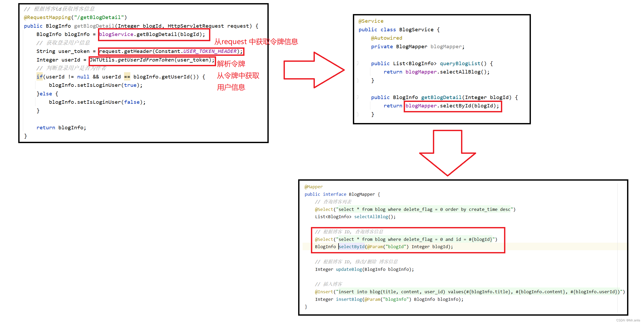
Task: Click 'public class BlogService {' declaration
Action: 399,30
